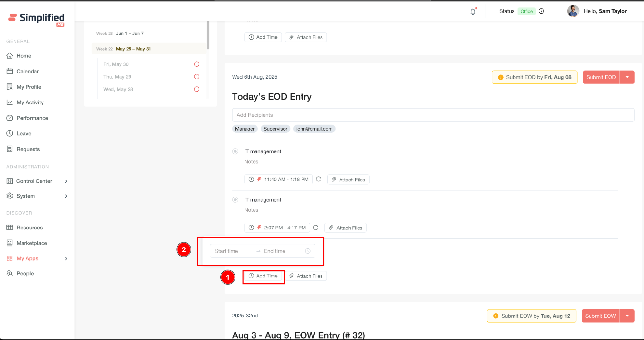The width and height of the screenshot is (644, 340).
Task: Click the alert icon for Wed, May 28
Action: pyautogui.click(x=197, y=89)
